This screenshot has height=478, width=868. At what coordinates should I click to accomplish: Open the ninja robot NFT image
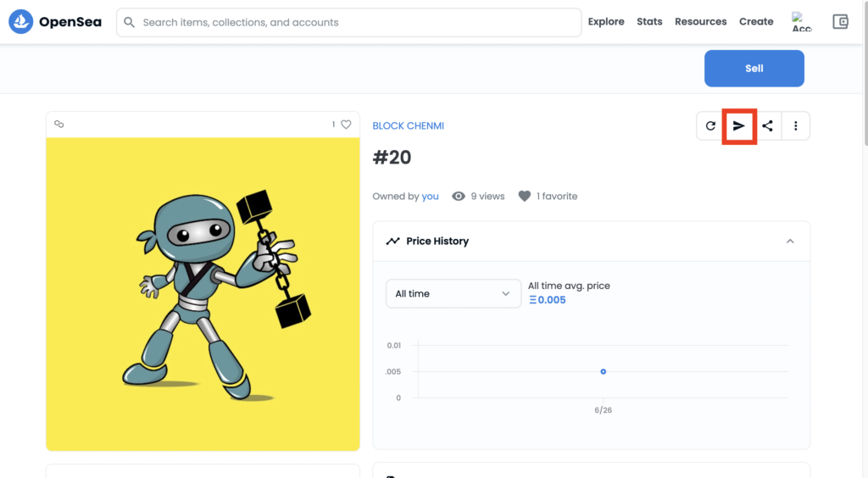203,294
